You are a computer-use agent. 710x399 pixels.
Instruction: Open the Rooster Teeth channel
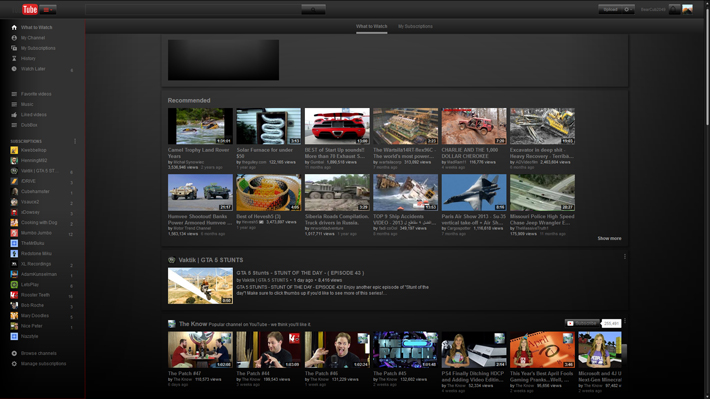click(x=35, y=295)
